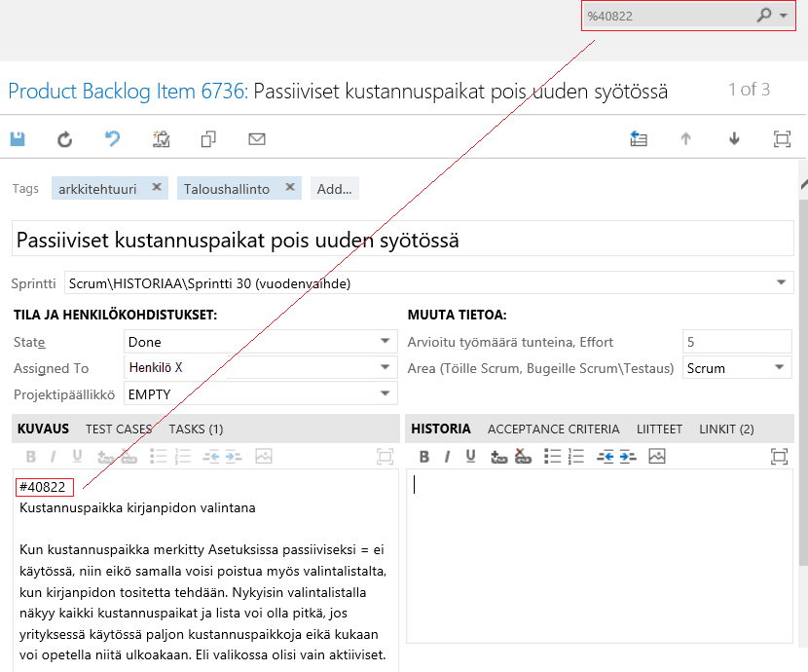Decrease indent in Historia editor
Screen dimensions: 808x672
tap(605, 457)
